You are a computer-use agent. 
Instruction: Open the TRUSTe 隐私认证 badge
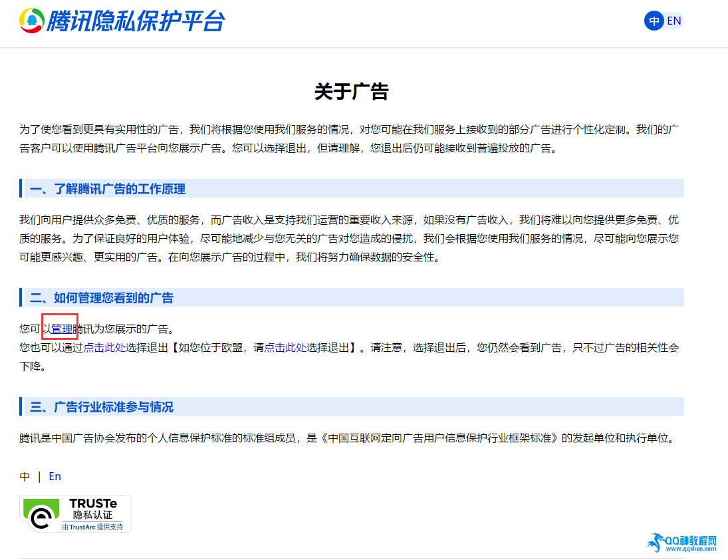pos(75,513)
